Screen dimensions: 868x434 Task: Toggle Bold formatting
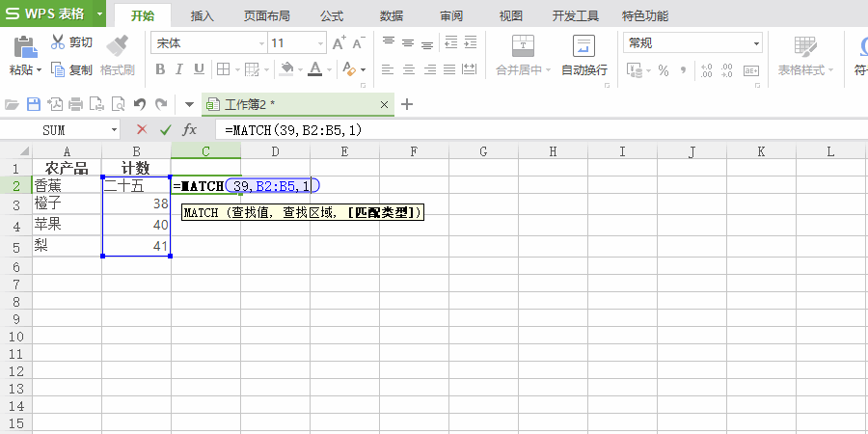160,69
